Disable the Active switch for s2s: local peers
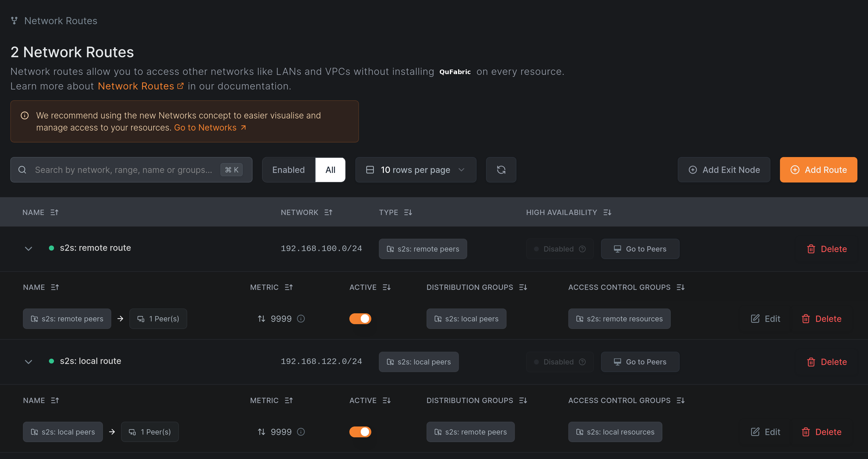Image resolution: width=868 pixels, height=459 pixels. point(360,432)
